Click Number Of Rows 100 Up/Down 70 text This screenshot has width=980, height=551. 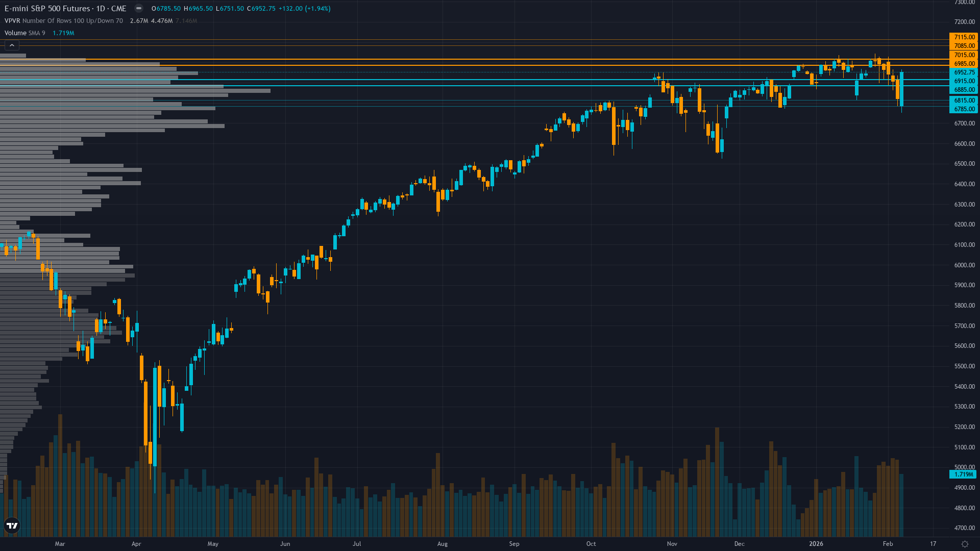(72, 21)
